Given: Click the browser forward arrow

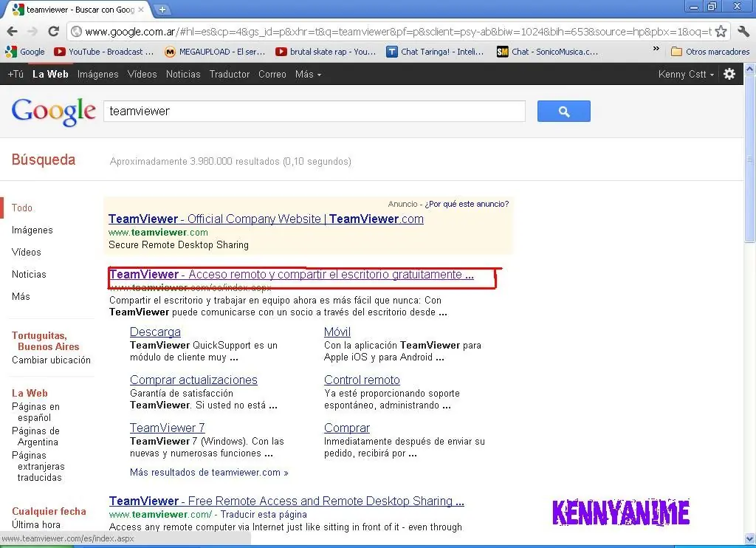Looking at the screenshot, I should (x=32, y=31).
